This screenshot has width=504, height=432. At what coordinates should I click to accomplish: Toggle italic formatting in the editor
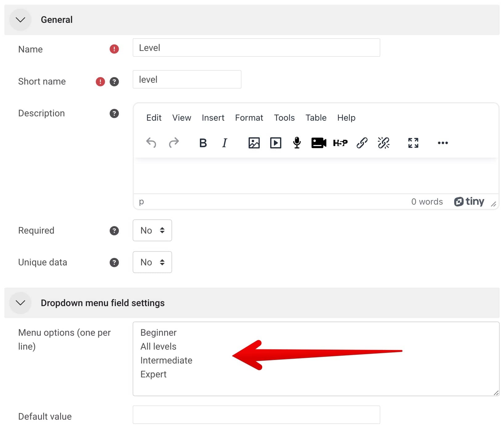(x=225, y=143)
